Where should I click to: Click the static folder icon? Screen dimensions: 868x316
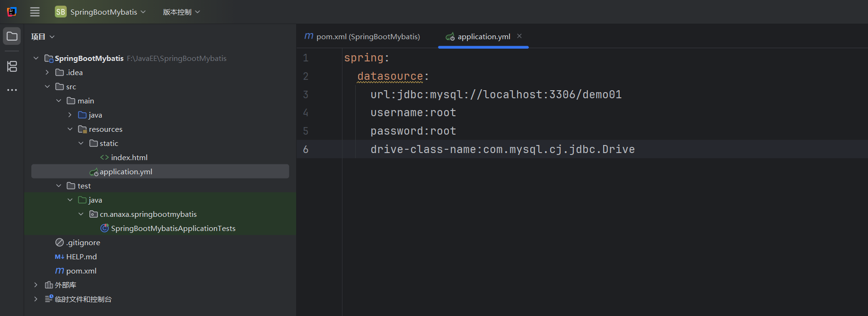pyautogui.click(x=94, y=143)
